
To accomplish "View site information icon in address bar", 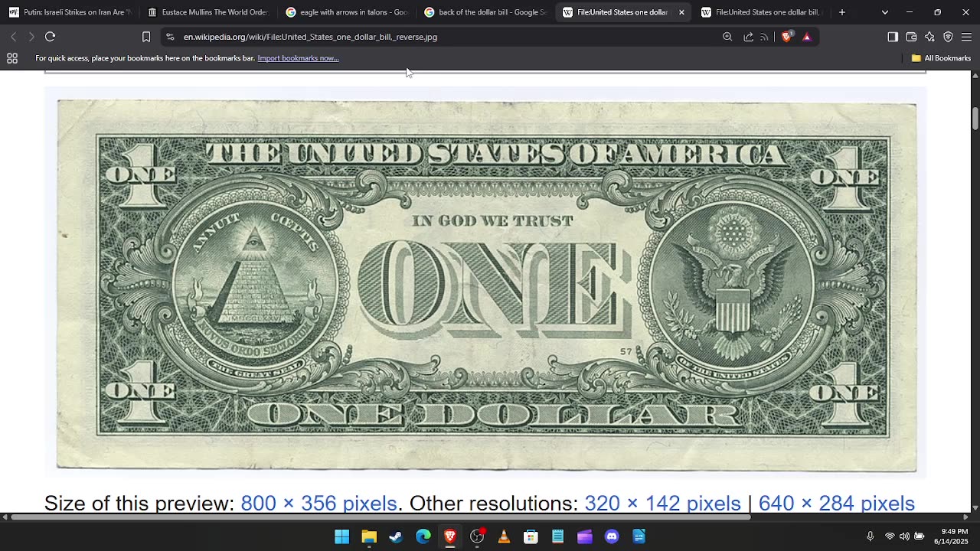I will tap(170, 37).
